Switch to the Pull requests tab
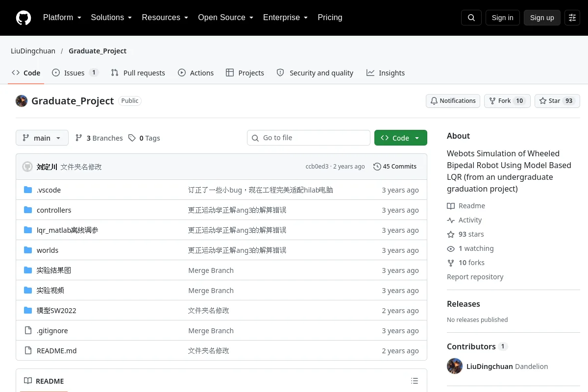Screen dimensions: 588x392 click(x=138, y=73)
